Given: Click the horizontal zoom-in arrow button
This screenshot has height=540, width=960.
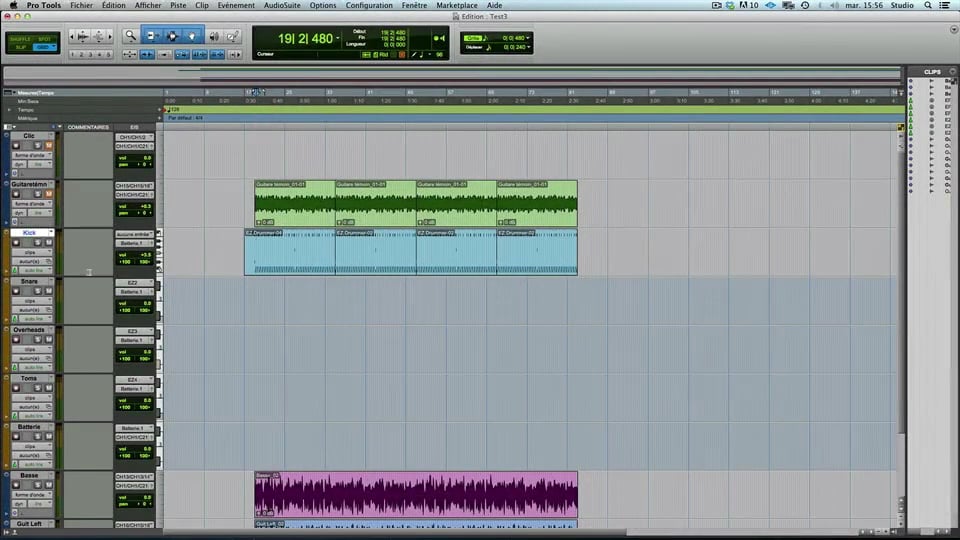Looking at the screenshot, I should click(110, 37).
